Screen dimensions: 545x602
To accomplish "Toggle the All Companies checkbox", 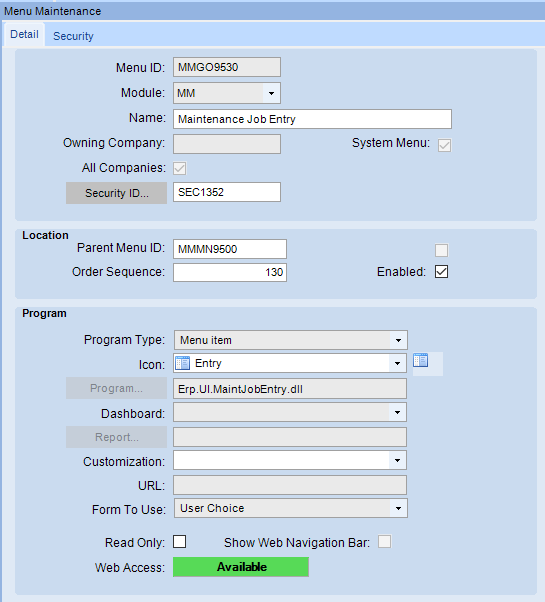I will pos(180,168).
